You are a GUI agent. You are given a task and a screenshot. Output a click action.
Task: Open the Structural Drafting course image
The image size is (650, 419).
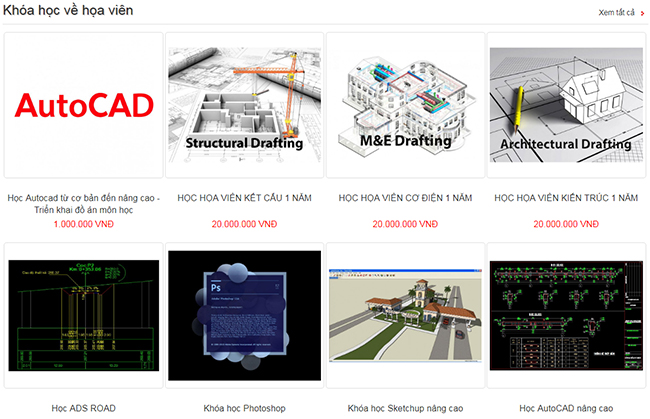(245, 105)
